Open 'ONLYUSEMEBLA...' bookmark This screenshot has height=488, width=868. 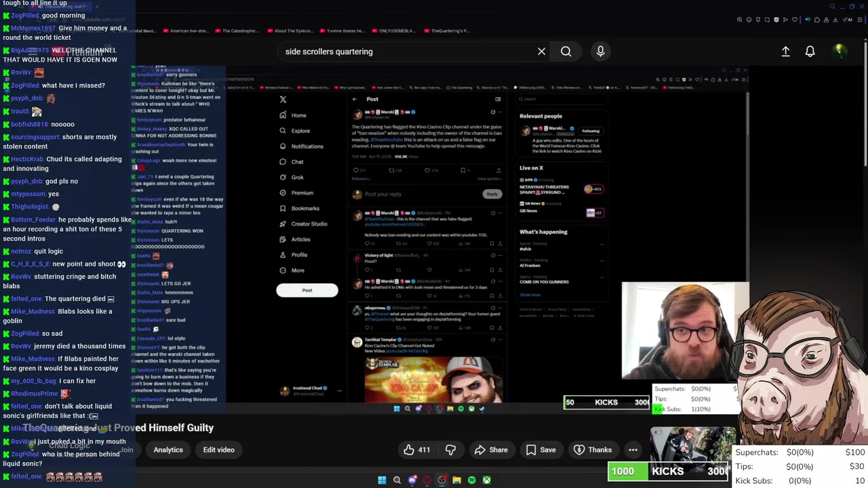(394, 30)
